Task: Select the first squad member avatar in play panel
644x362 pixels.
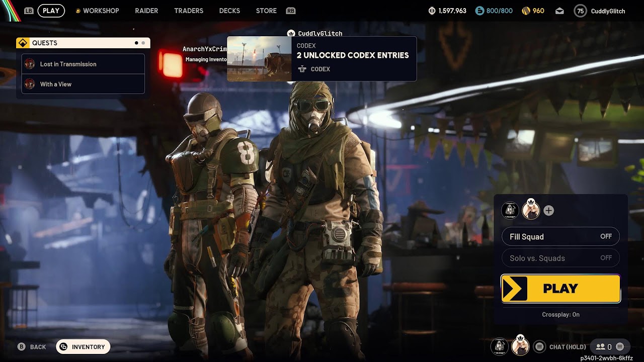Action: pyautogui.click(x=510, y=210)
